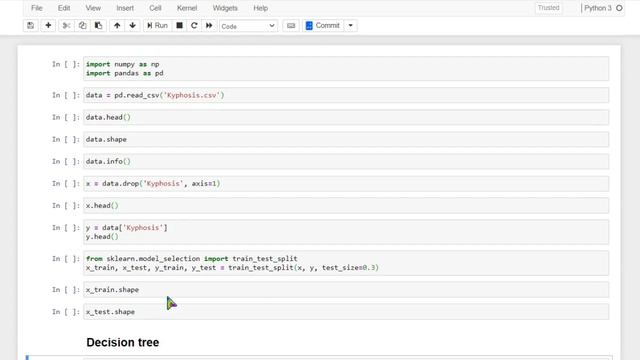Run the selected cell

(x=157, y=26)
